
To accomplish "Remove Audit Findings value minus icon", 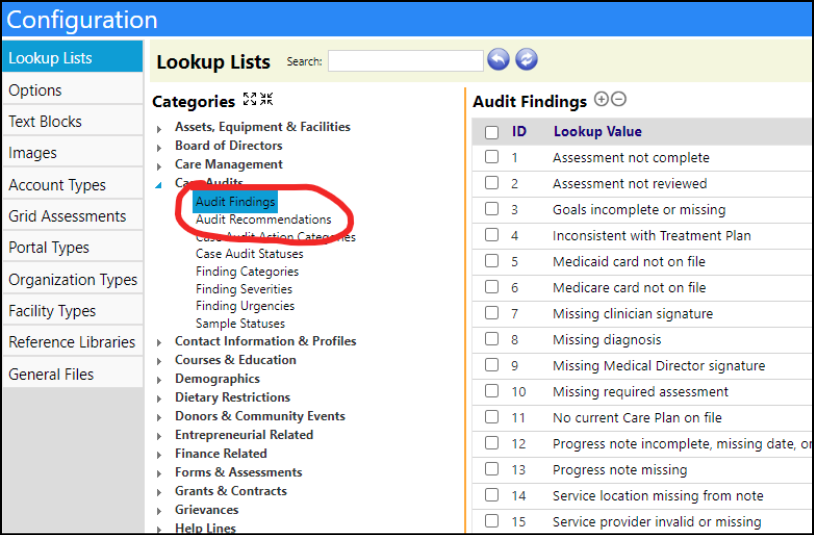I will point(618,99).
